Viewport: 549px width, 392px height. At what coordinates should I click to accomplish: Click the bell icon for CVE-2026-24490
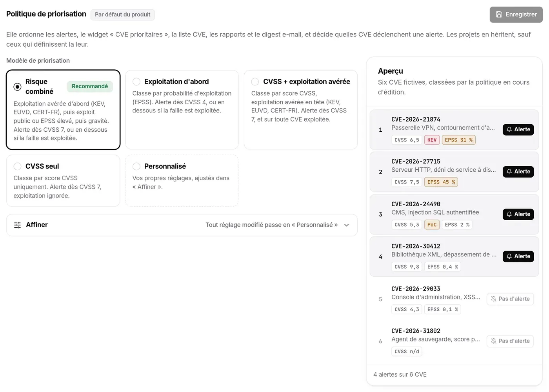[x=509, y=214]
